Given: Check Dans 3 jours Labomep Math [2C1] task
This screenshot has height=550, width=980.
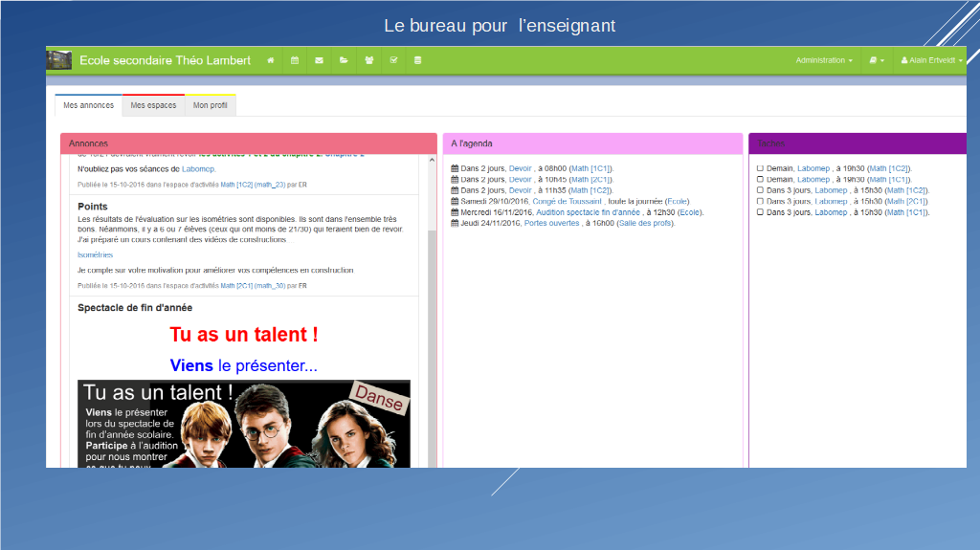Looking at the screenshot, I should coord(760,201).
